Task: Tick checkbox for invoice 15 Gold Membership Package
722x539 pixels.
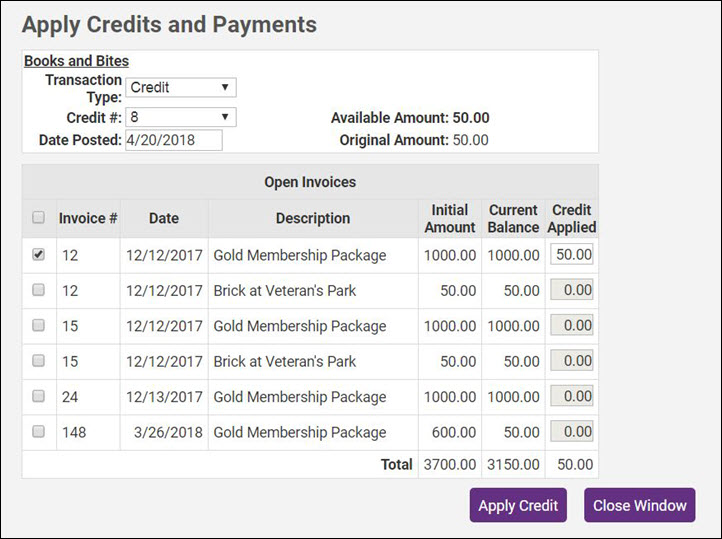Action: coord(38,325)
